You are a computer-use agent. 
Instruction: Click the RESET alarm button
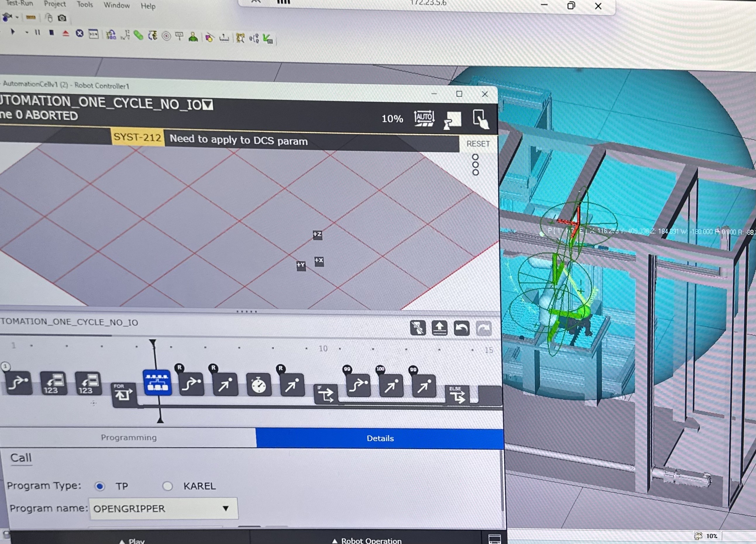(478, 144)
